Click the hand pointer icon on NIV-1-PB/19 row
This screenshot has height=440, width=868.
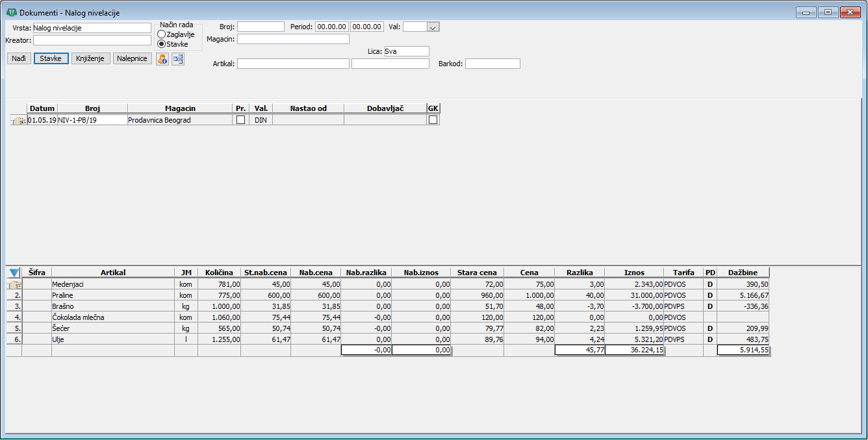coord(18,120)
